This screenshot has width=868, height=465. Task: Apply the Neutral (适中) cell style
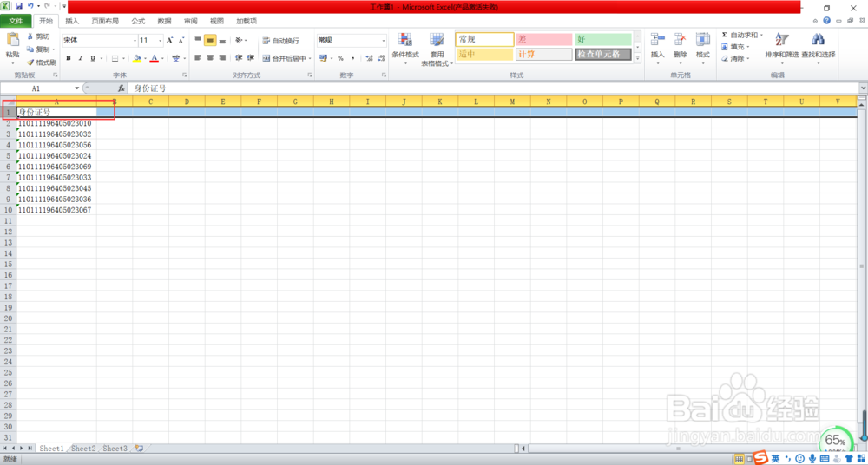pyautogui.click(x=484, y=55)
